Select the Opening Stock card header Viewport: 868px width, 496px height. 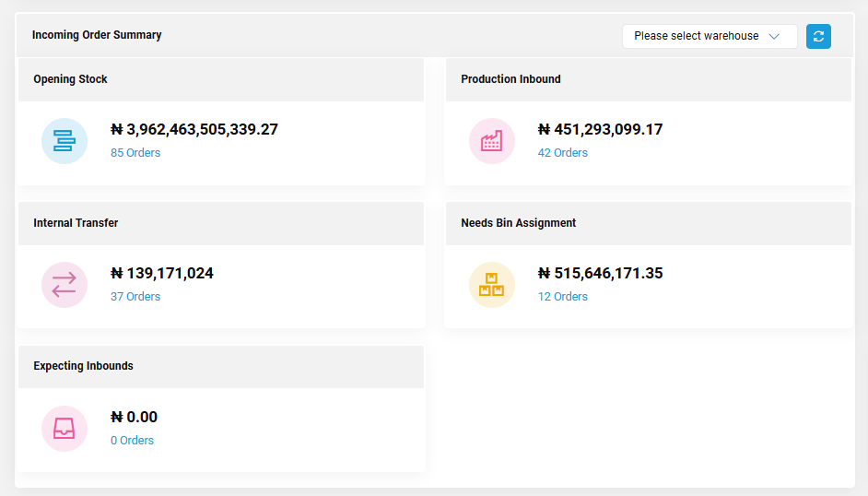click(x=221, y=79)
